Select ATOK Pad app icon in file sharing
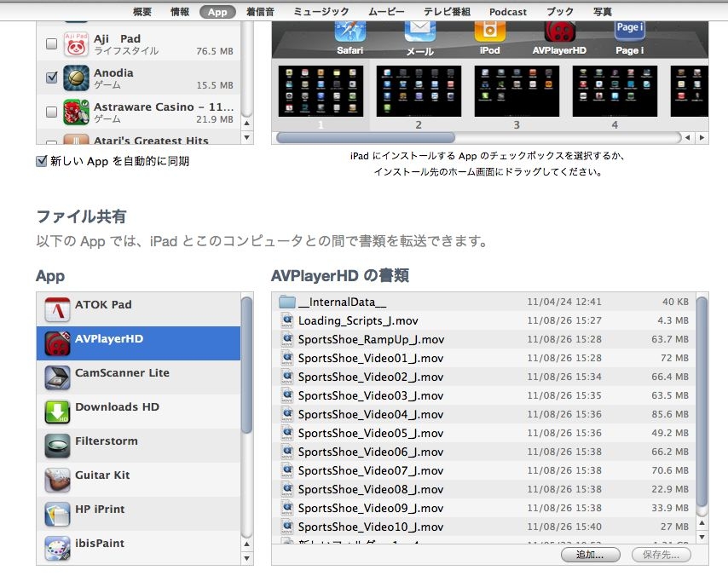The height and width of the screenshot is (576, 728). point(58,309)
